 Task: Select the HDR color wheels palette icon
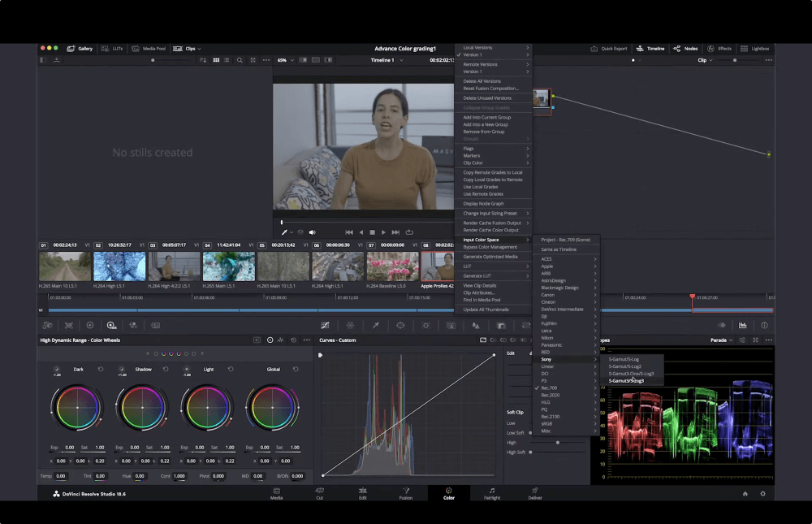(x=111, y=326)
